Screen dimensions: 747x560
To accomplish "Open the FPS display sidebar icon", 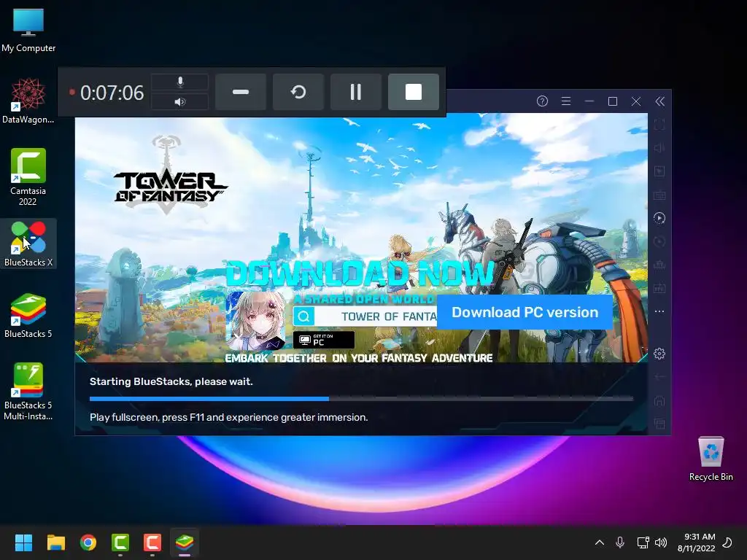I will click(659, 288).
